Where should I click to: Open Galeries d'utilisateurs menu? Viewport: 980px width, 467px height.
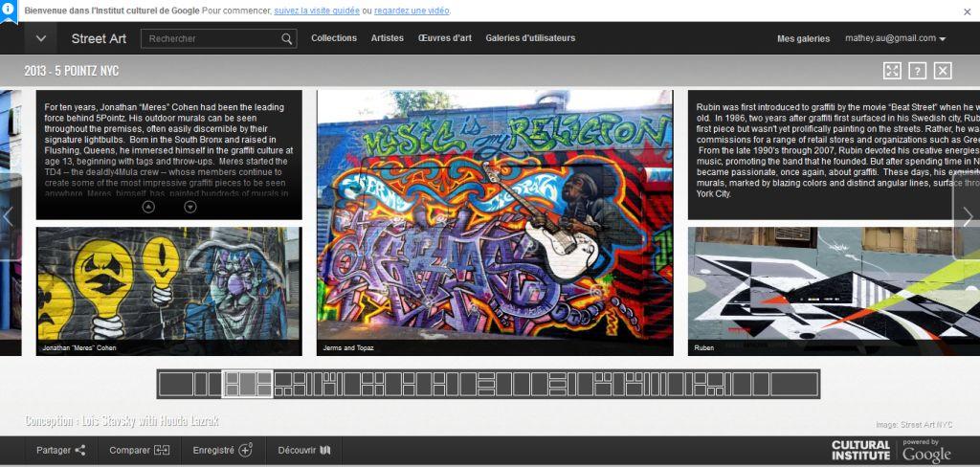(530, 38)
